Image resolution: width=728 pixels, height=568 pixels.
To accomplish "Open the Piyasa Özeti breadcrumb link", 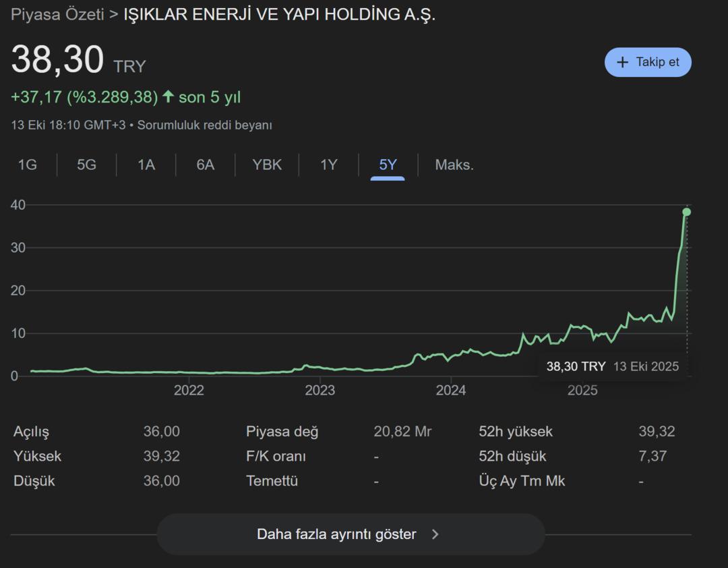I will [57, 15].
